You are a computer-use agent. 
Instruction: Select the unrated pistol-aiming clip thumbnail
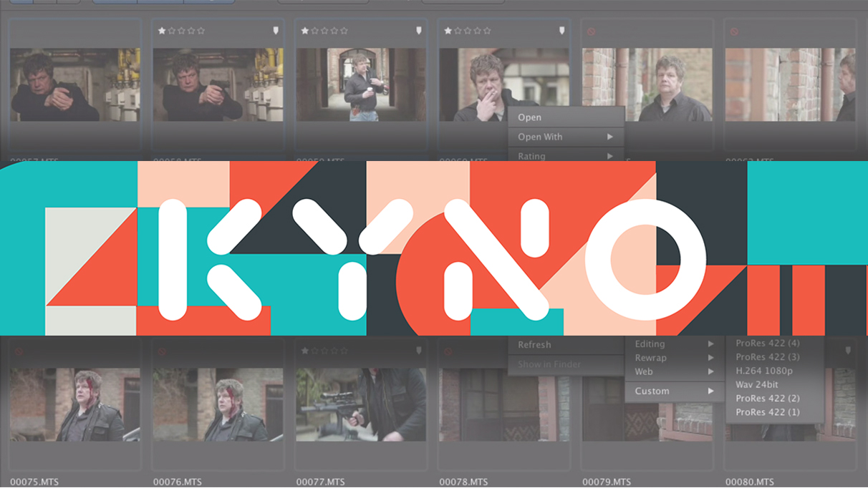[75, 84]
